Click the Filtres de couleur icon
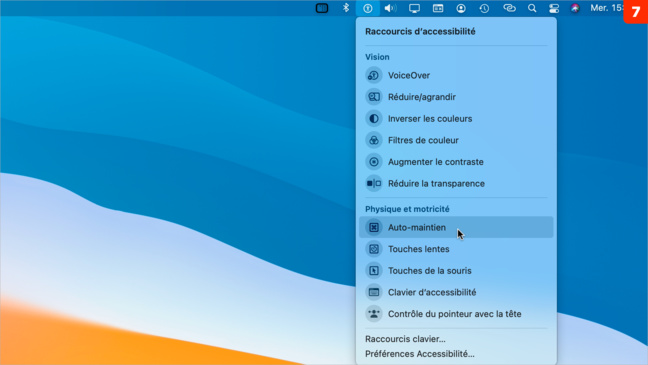 [374, 140]
